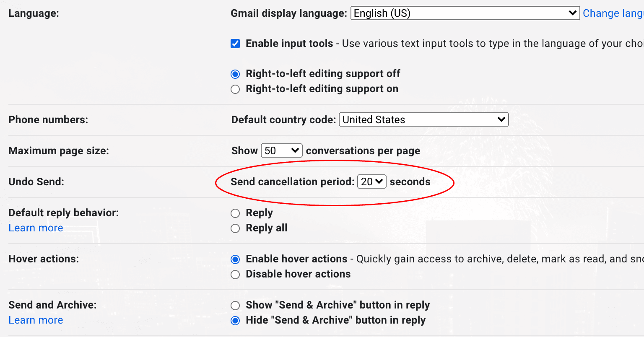Select Right-to-left editing support off

(x=235, y=74)
